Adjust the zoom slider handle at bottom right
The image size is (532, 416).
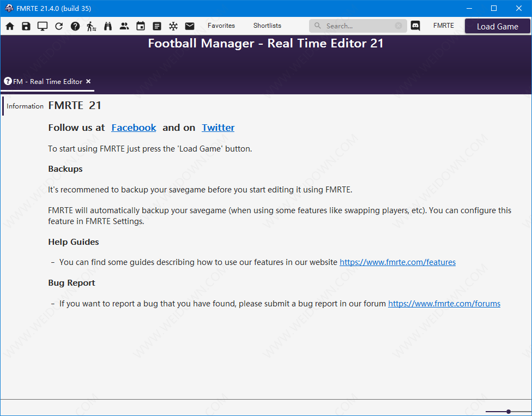508,412
